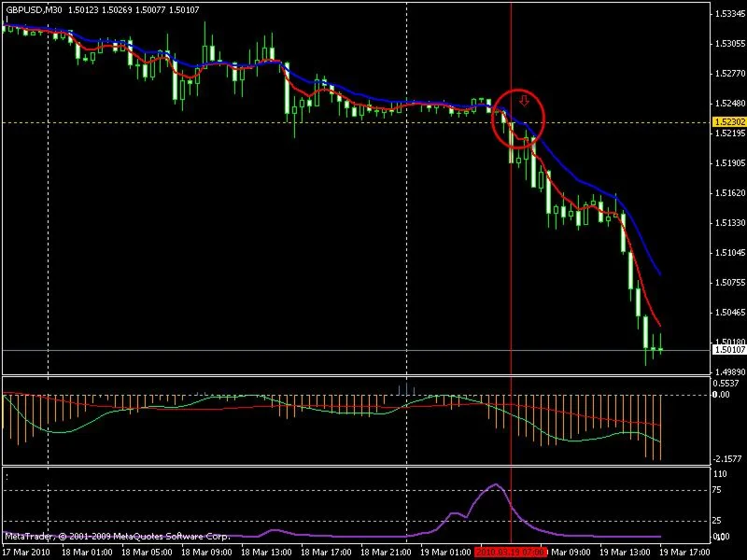Click the yellow 1.52302 price label

click(729, 122)
